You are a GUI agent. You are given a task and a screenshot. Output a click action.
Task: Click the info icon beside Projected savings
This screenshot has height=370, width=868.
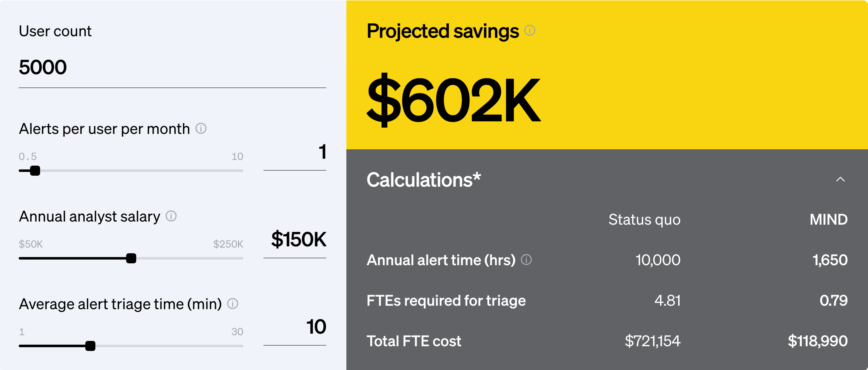click(530, 31)
